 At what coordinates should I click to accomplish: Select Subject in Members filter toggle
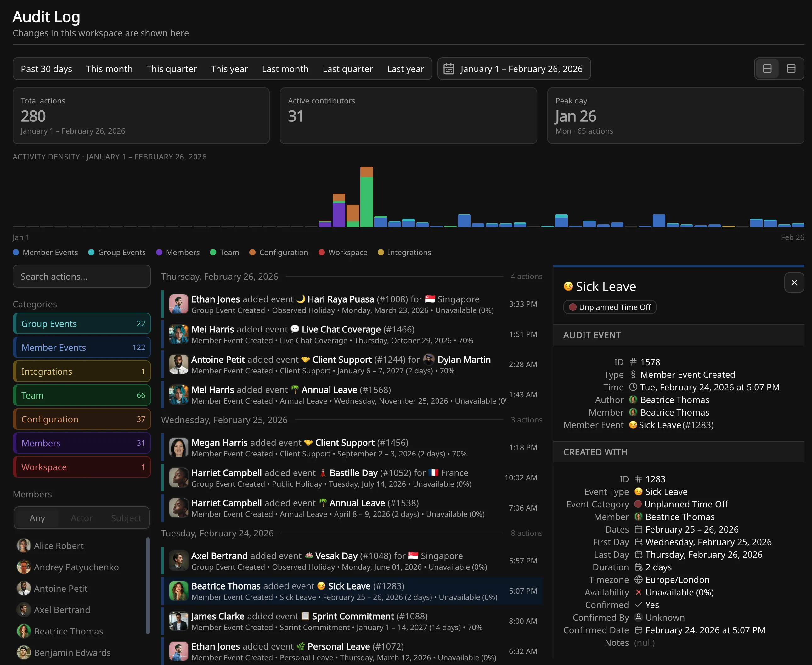click(x=126, y=518)
